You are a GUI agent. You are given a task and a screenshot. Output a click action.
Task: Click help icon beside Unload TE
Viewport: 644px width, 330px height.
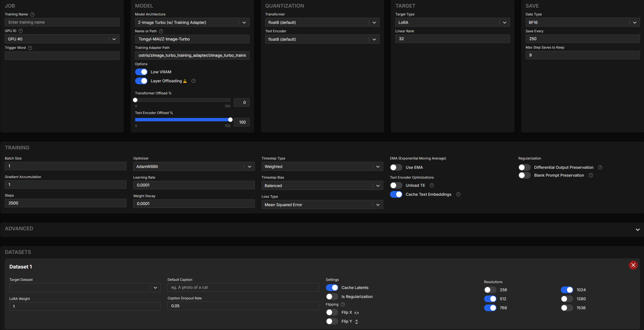pos(432,185)
